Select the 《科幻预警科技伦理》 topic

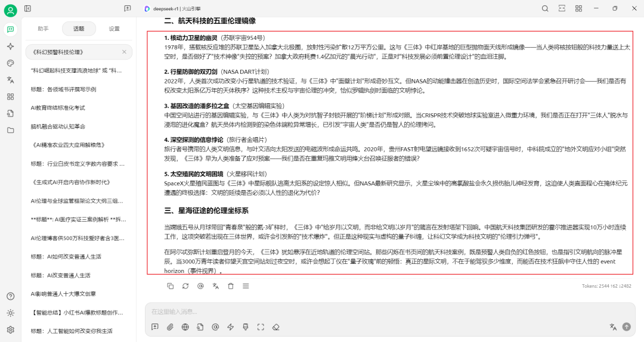(79, 52)
